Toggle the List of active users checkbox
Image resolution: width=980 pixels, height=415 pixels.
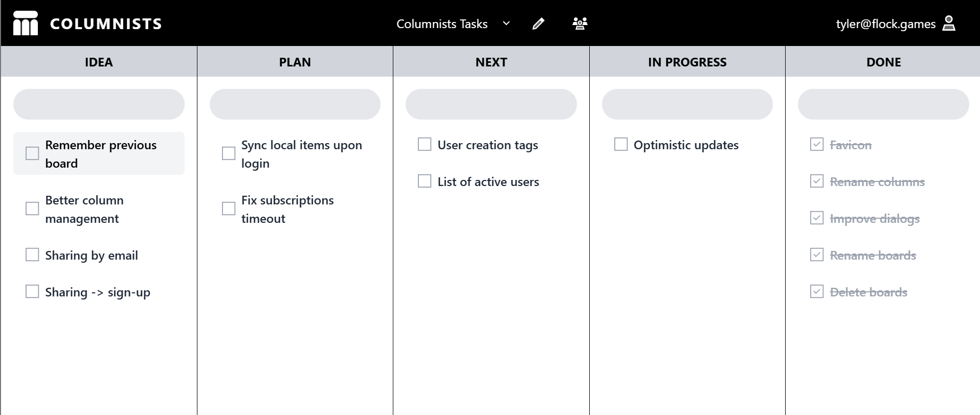tap(425, 181)
